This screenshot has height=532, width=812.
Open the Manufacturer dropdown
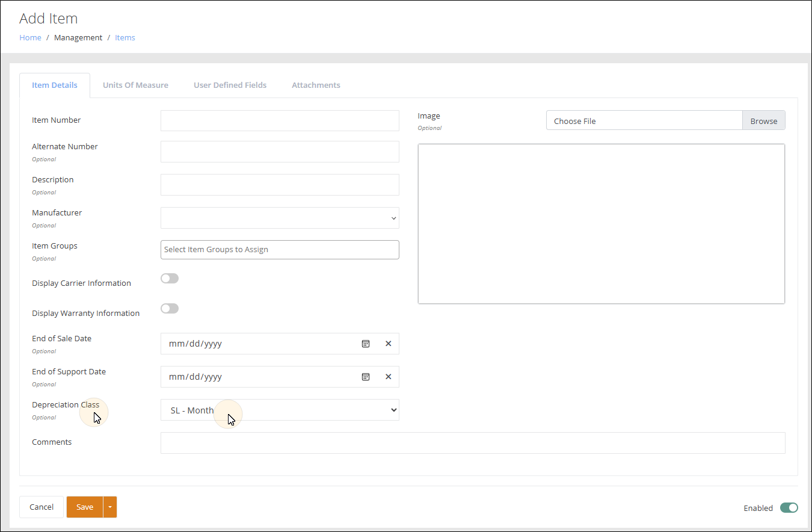[x=280, y=218]
